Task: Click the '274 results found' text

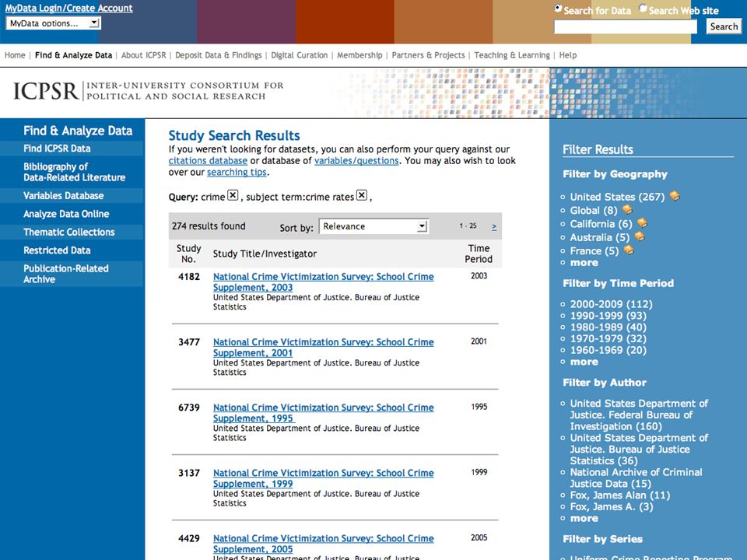Action: pos(209,226)
